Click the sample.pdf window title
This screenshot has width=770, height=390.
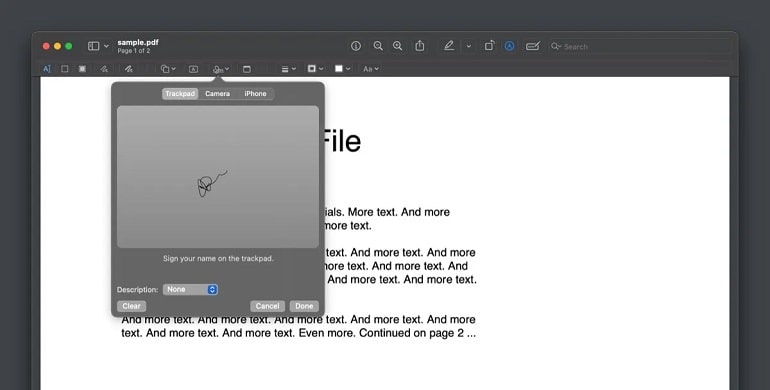click(138, 43)
